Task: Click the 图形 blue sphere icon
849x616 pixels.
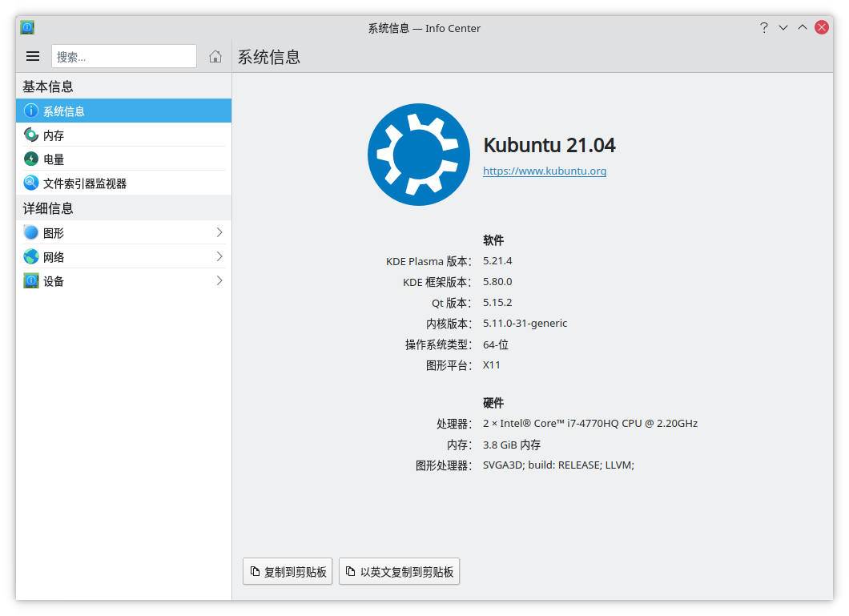Action: tap(31, 233)
